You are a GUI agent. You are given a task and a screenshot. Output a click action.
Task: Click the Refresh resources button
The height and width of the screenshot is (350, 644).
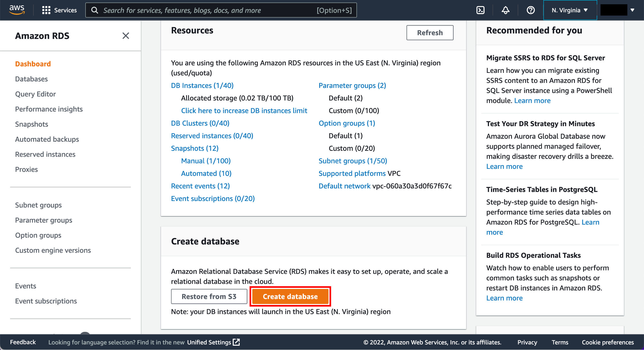click(x=430, y=32)
